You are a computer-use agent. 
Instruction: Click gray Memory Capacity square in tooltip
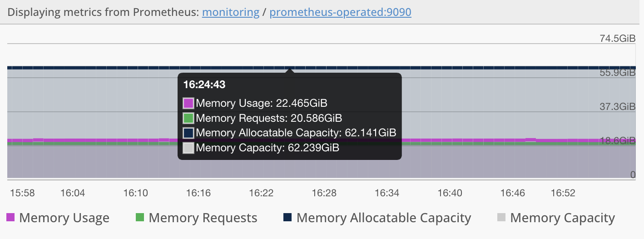coord(188,148)
